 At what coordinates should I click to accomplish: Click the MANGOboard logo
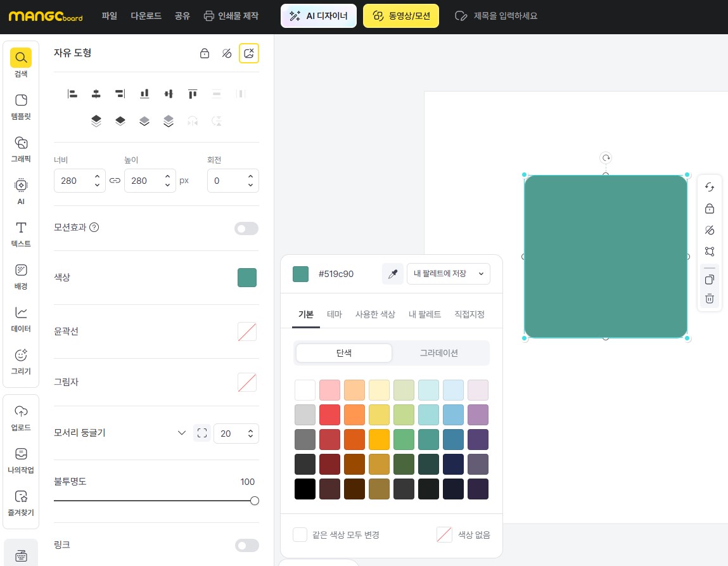point(46,16)
